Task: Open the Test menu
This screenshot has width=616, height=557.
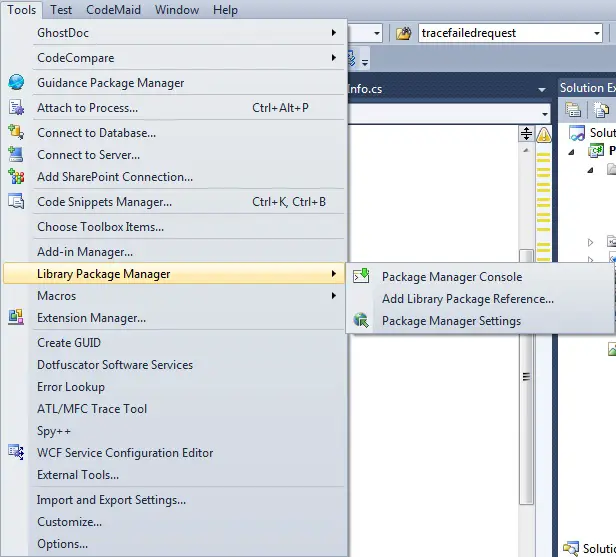Action: (61, 10)
